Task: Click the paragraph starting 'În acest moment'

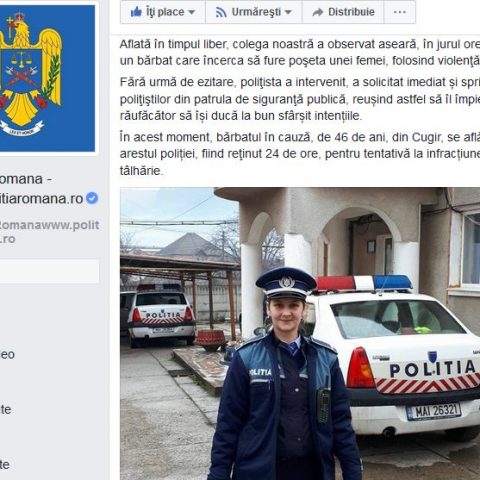Action: (300, 154)
